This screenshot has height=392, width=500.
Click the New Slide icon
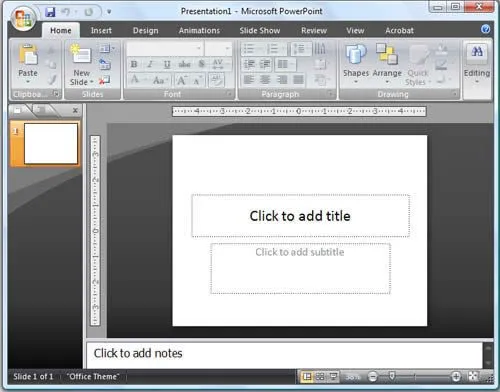tap(80, 54)
